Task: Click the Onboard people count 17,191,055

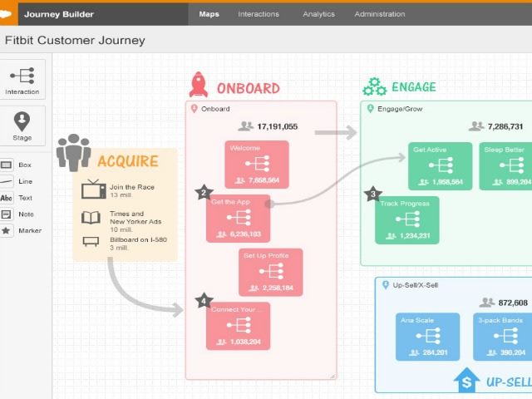Action: 278,126
